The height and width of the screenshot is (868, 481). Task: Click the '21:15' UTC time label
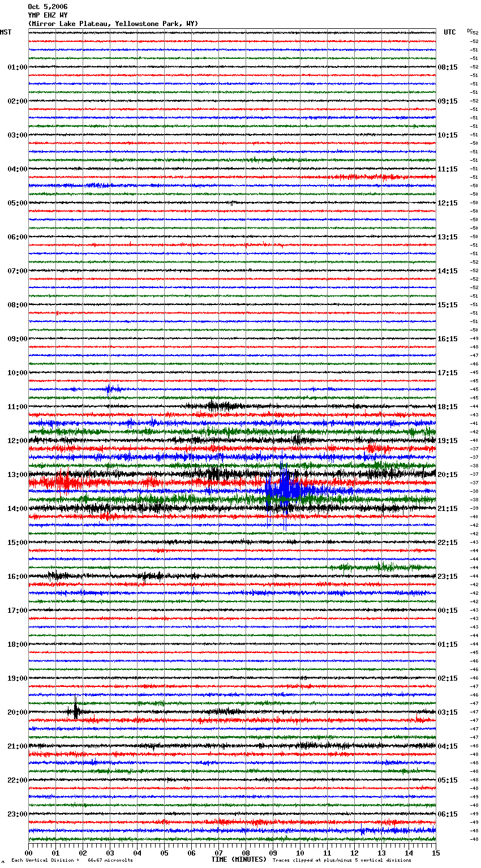click(x=448, y=509)
